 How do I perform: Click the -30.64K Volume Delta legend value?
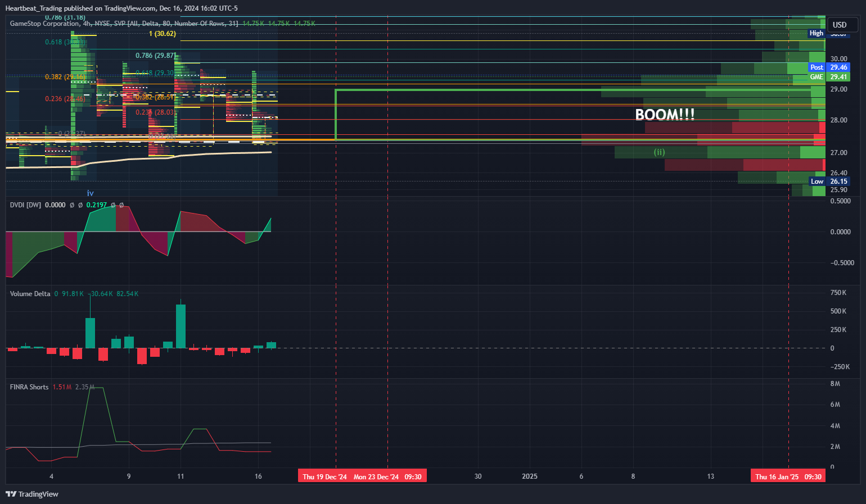click(100, 294)
